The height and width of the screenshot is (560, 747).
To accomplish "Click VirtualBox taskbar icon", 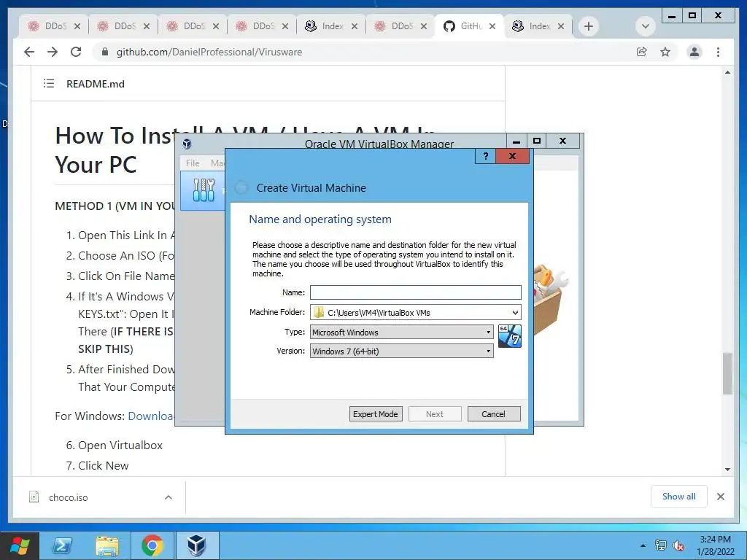I will (197, 545).
